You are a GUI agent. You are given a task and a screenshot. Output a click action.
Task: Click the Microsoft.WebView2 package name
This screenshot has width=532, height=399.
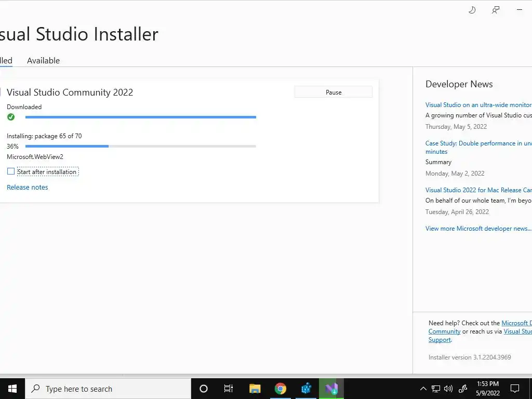point(35,157)
